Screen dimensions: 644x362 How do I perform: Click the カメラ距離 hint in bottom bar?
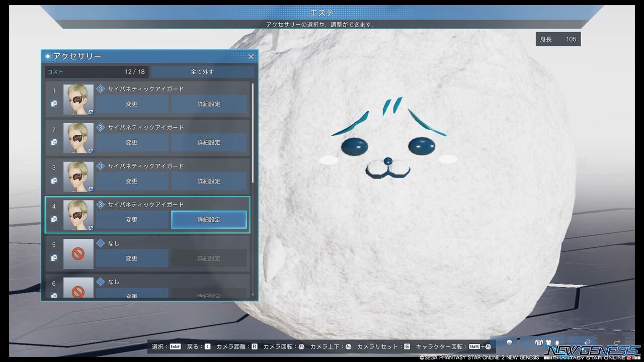pyautogui.click(x=237, y=346)
